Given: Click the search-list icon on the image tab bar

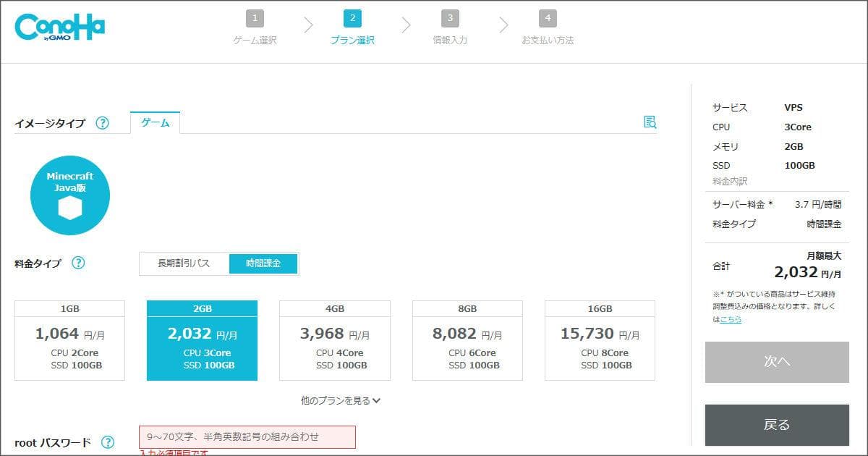Looking at the screenshot, I should pyautogui.click(x=650, y=122).
